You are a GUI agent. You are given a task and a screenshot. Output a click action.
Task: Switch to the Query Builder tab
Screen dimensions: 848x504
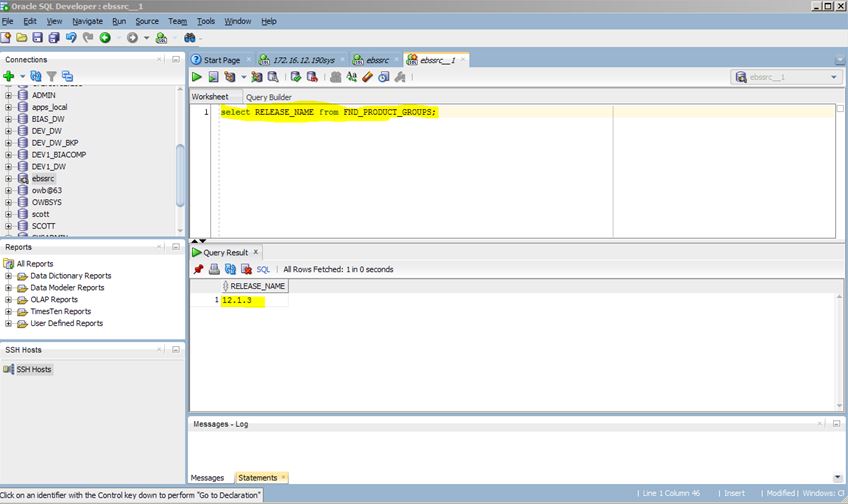pos(269,97)
